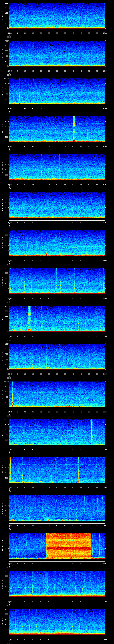Click the 12:17:00 start time label
The width and height of the screenshot is (114, 644).
pos(9,147)
